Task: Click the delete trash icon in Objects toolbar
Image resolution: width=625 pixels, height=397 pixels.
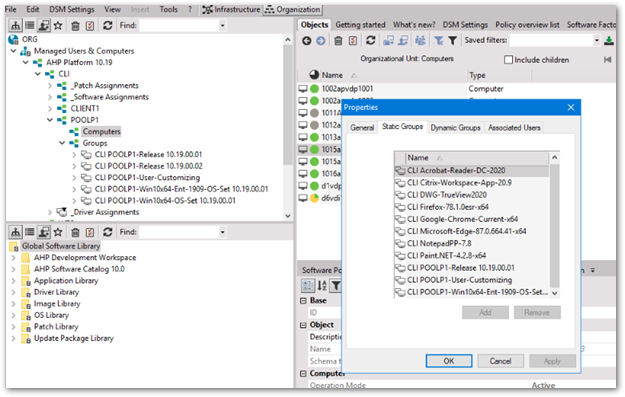Action: pos(338,41)
